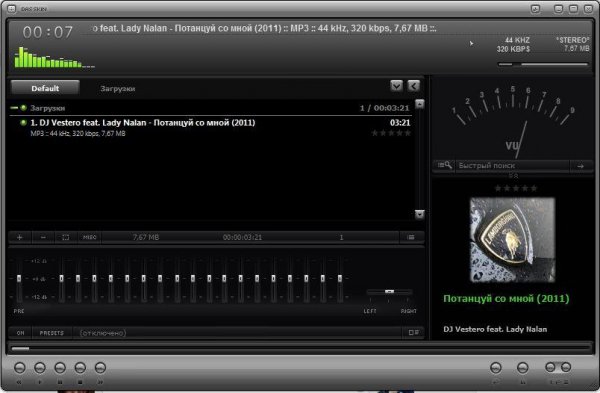Screen dimensions: 600x393
Task: Click the 44 KHZ readout
Action: tap(517, 40)
